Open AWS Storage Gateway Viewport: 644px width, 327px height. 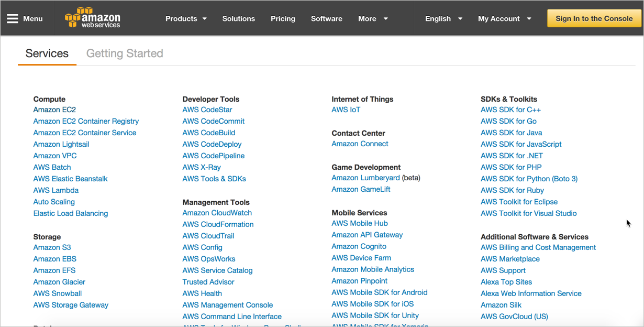tap(71, 305)
